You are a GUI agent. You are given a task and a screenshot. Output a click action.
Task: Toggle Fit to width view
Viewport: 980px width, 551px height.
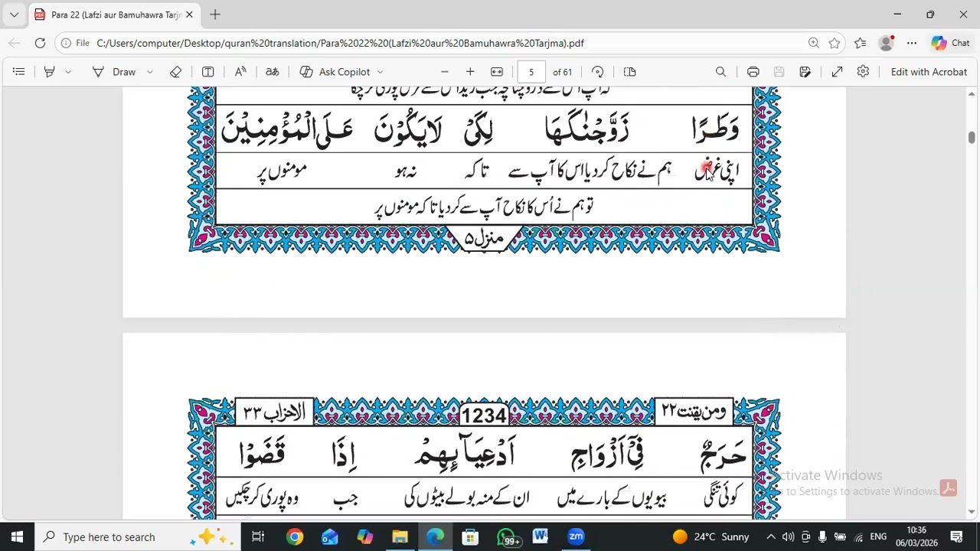(x=497, y=72)
